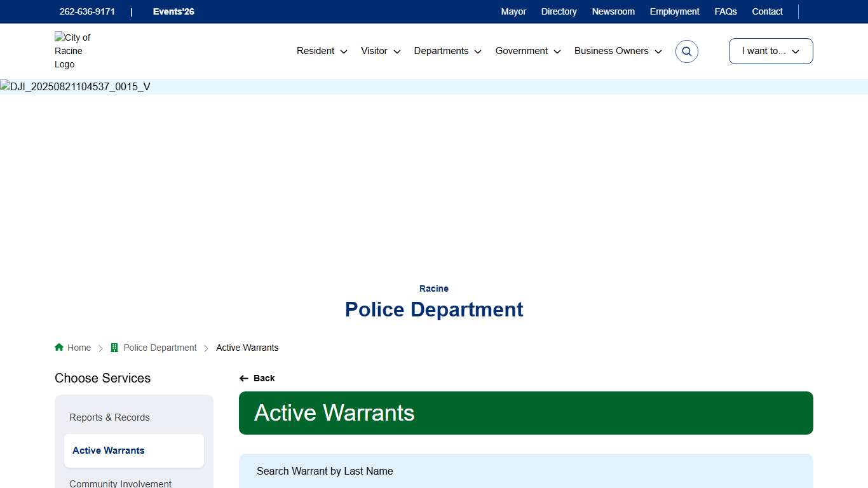Click the broken image placeholder at page top
Viewport: 868px width, 488px height.
point(74,86)
